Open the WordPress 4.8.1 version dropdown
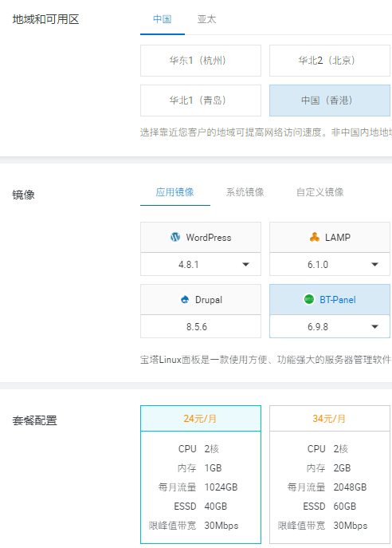 (201, 265)
